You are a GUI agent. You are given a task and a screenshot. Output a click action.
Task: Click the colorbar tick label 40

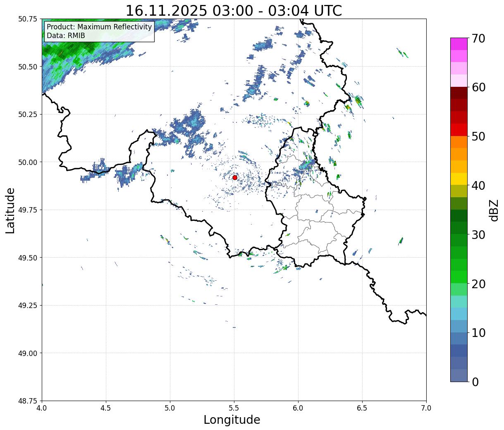[x=478, y=186]
